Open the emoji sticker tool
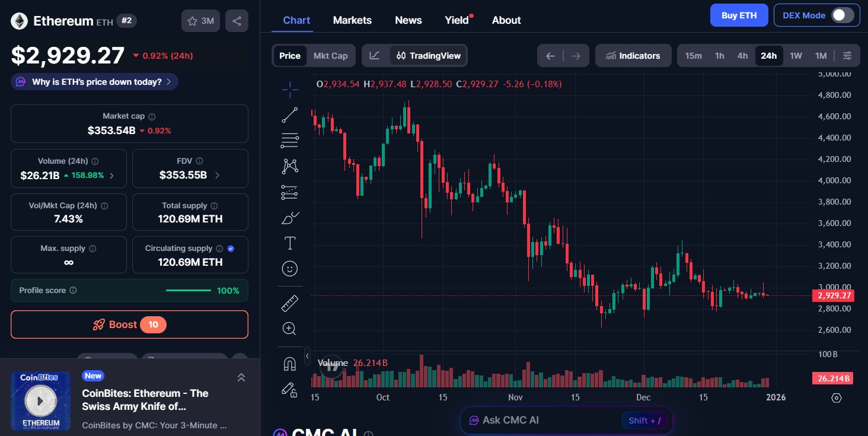 (x=290, y=268)
